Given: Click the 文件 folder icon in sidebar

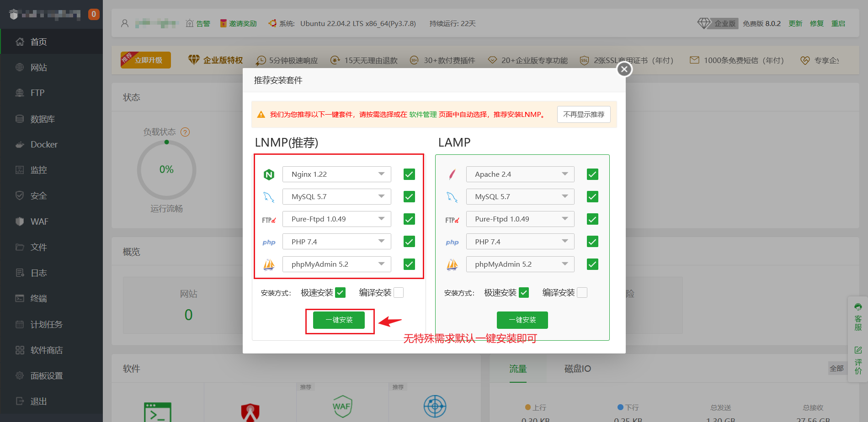Looking at the screenshot, I should 20,247.
